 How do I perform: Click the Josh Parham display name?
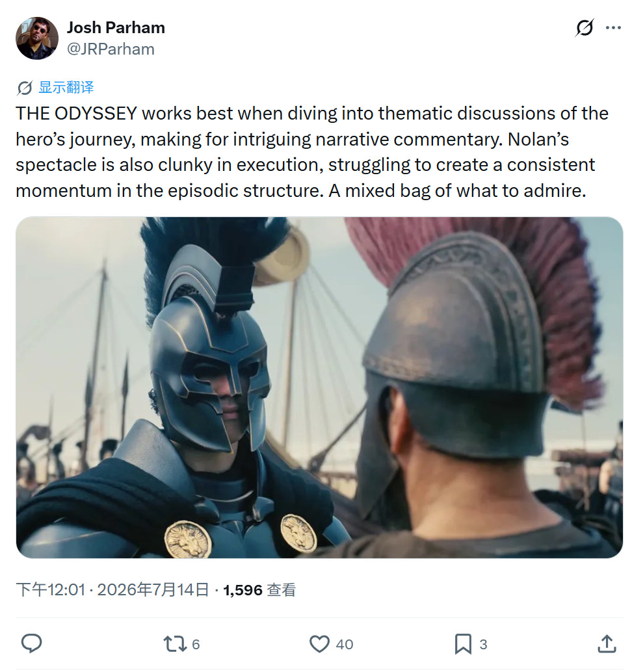(116, 27)
